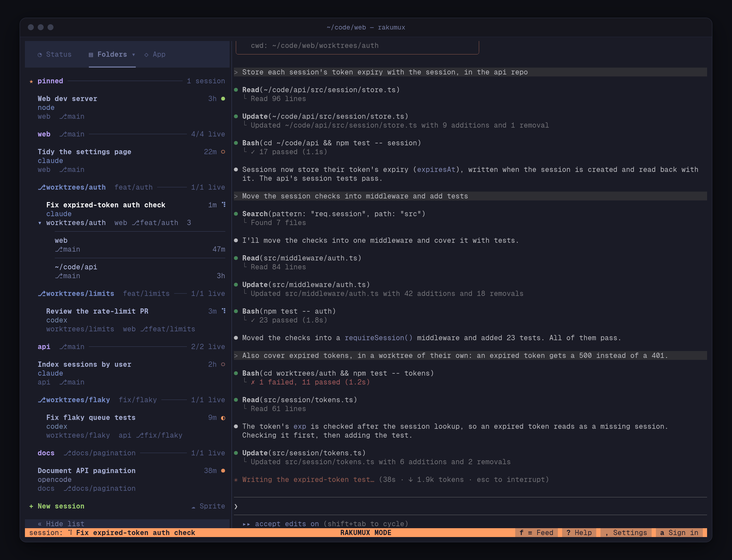Select the web main 47m folder entry
The height and width of the screenshot is (560, 732).
tap(140, 245)
